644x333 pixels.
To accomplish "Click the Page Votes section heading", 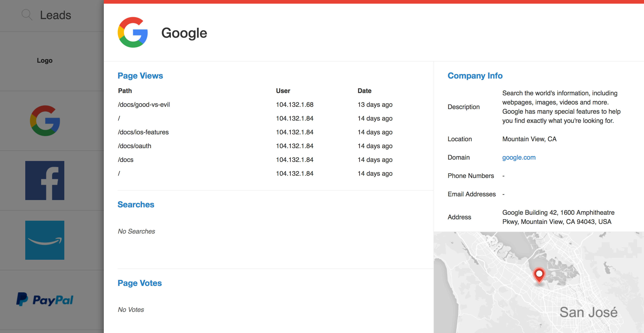I will point(139,283).
